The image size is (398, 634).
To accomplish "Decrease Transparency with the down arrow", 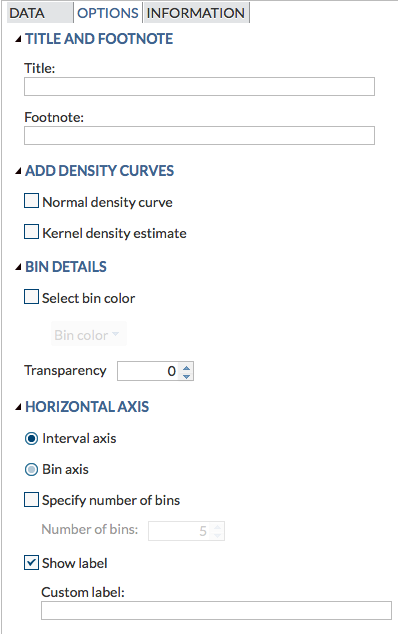I will tap(186, 376).
